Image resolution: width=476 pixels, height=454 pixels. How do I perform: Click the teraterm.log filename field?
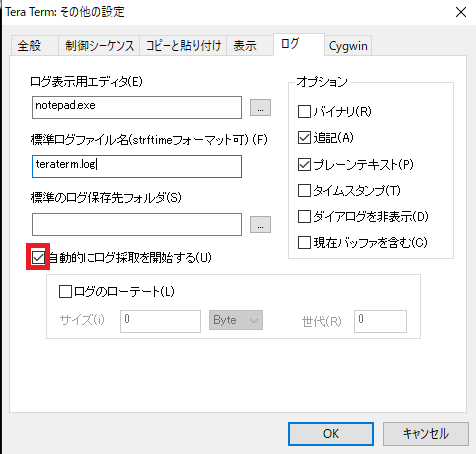[x=137, y=166]
